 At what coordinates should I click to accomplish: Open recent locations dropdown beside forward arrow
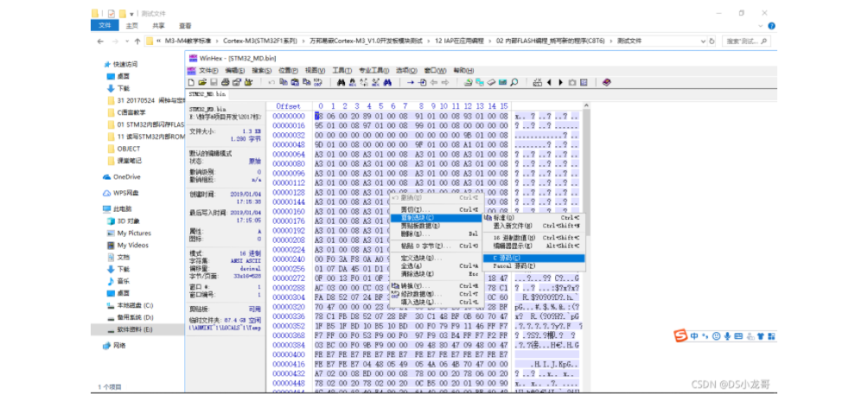pos(127,42)
